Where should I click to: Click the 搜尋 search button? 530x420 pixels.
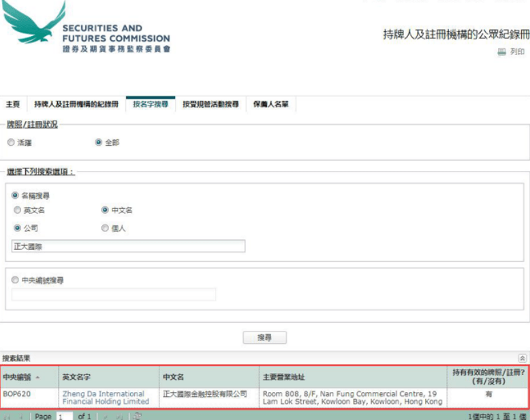pyautogui.click(x=265, y=337)
